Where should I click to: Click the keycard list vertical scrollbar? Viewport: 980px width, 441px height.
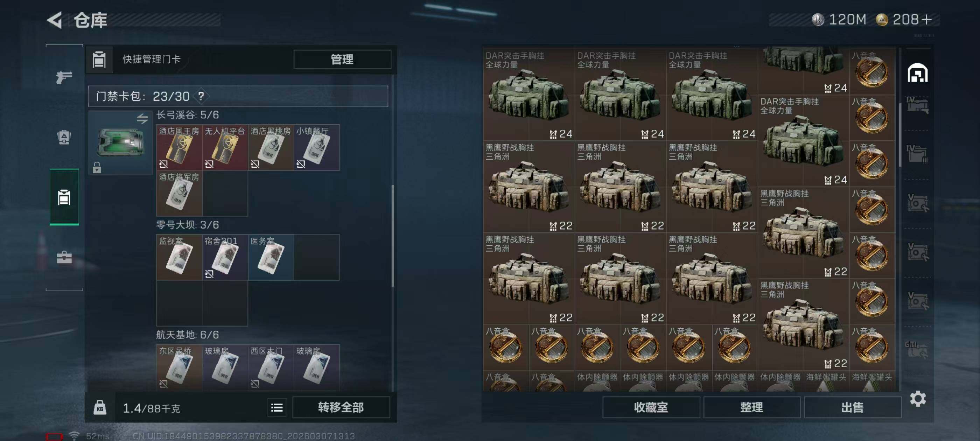(x=393, y=236)
